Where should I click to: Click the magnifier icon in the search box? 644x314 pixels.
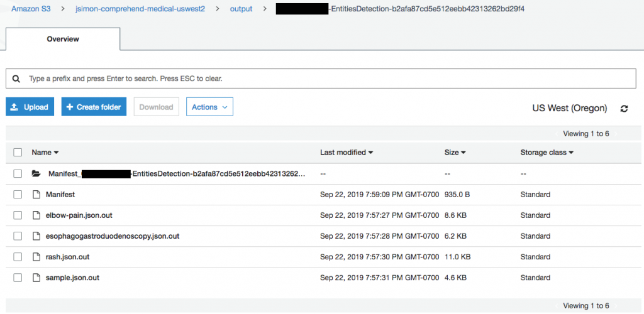(x=16, y=78)
